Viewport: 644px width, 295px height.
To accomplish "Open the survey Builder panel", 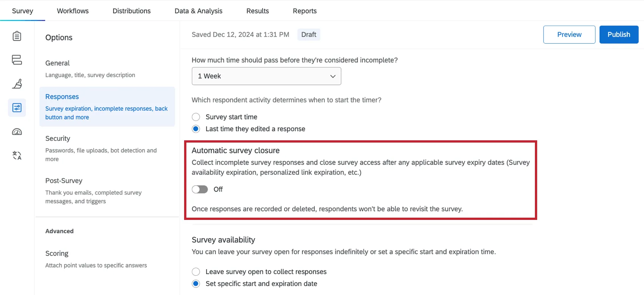I will [17, 36].
